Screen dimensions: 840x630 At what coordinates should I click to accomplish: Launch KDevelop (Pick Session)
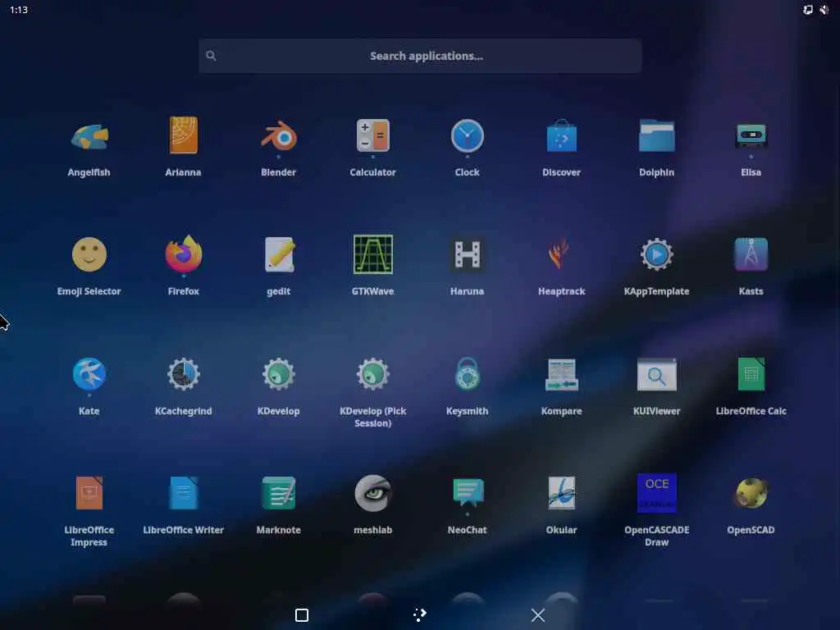pyautogui.click(x=373, y=374)
